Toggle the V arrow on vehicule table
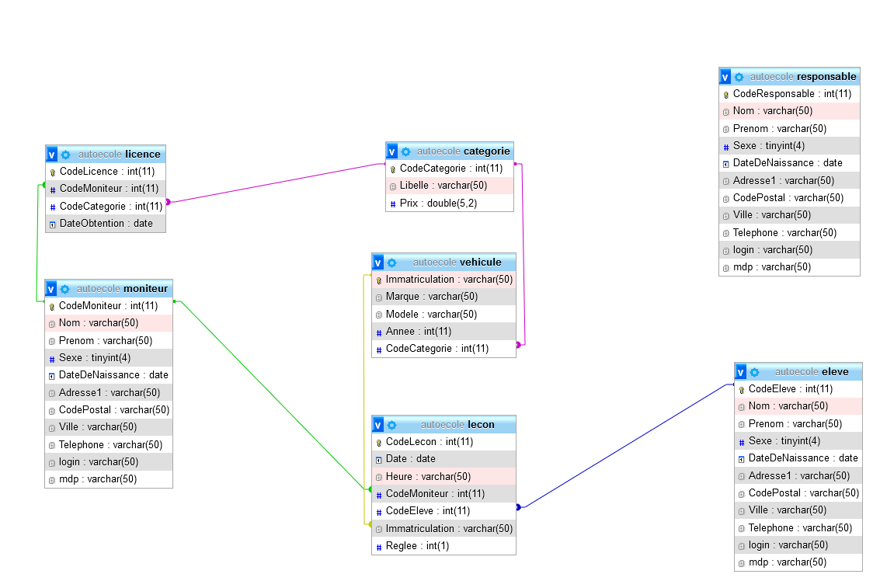This screenshot has width=887, height=588. (378, 263)
